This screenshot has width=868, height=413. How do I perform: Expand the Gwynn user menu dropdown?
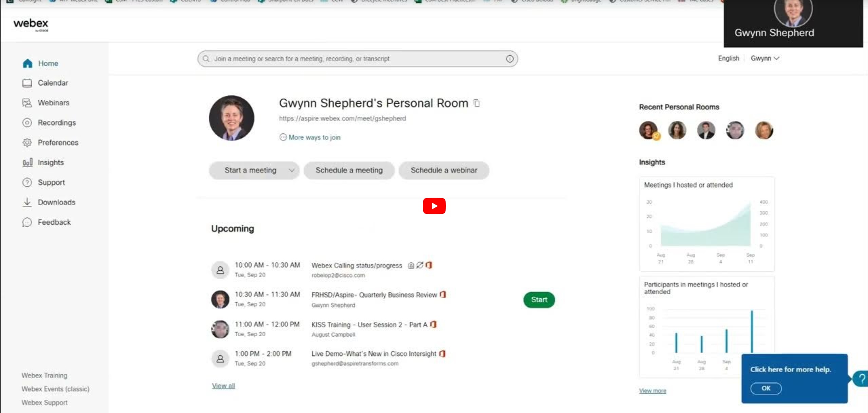766,58
